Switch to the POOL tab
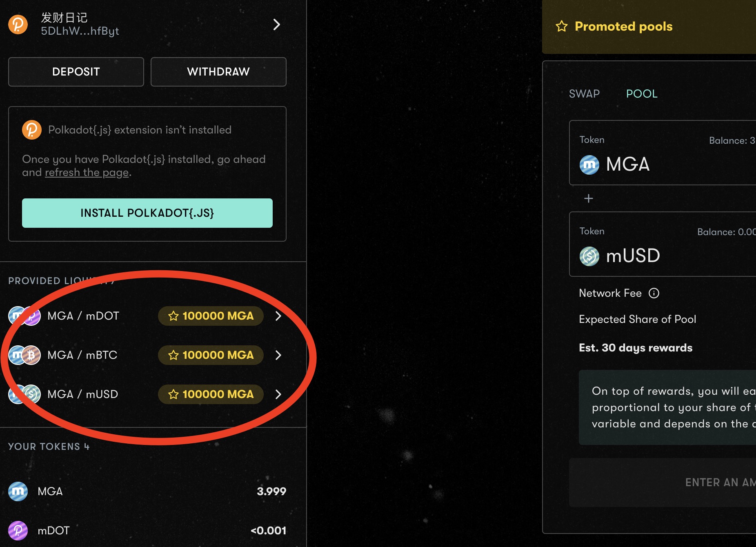Screen dimensions: 756x547 642,94
